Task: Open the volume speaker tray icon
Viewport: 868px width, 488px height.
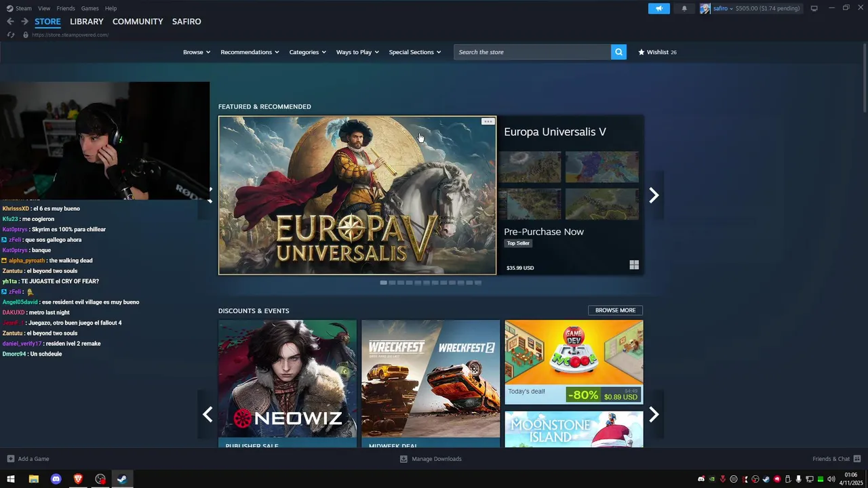Action: point(831,479)
